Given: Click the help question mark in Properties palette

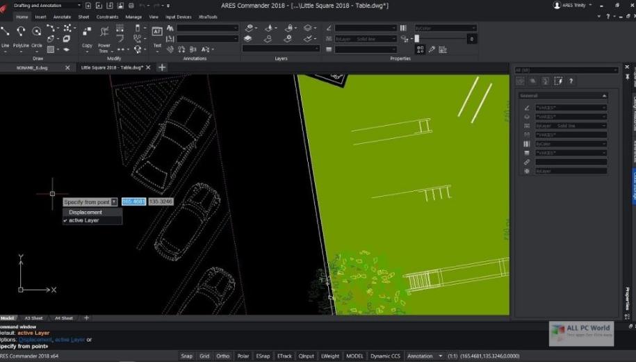Looking at the screenshot, I should click(571, 81).
